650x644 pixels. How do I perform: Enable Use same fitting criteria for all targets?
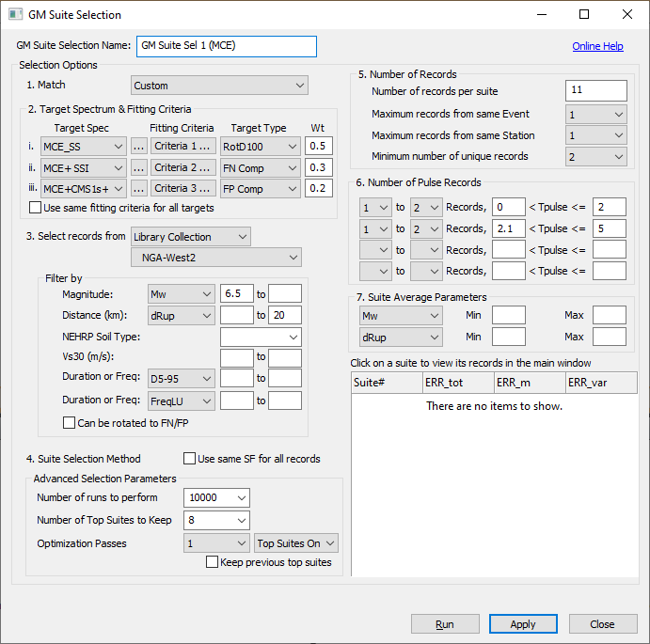tap(35, 208)
